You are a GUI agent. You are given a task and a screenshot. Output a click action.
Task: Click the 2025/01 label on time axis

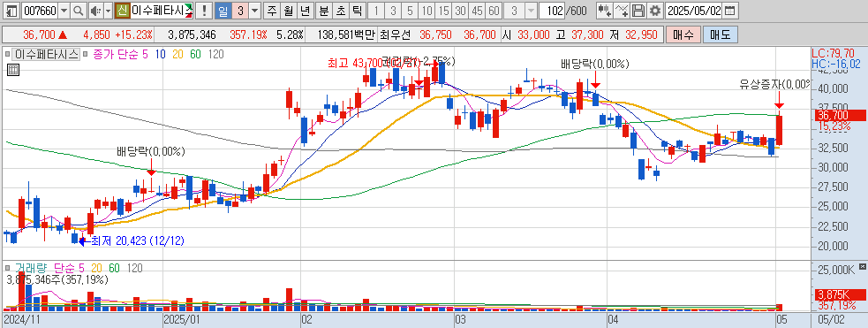[x=182, y=320]
